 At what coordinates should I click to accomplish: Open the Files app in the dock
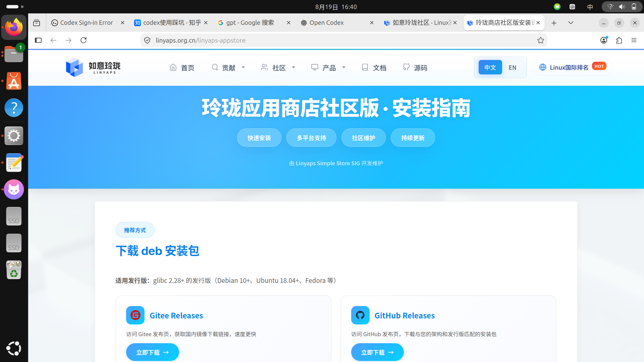coord(14,54)
